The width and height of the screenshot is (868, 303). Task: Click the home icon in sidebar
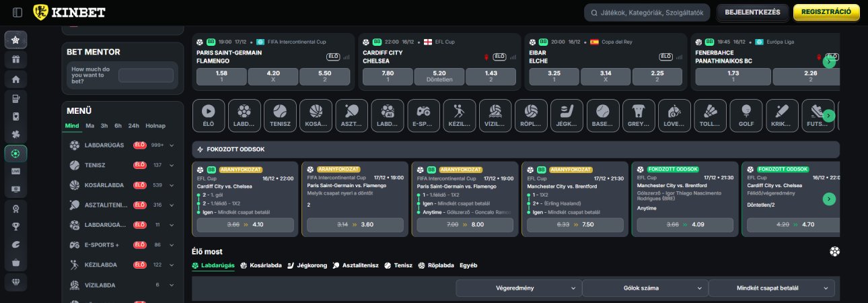click(15, 79)
